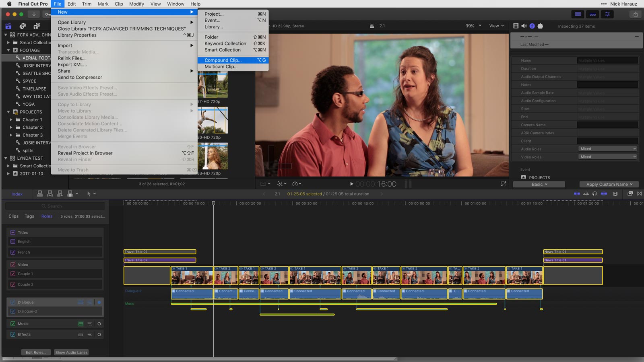The image size is (644, 362).
Task: Open the Transitions browser bowtie icon
Action: pyautogui.click(x=640, y=194)
